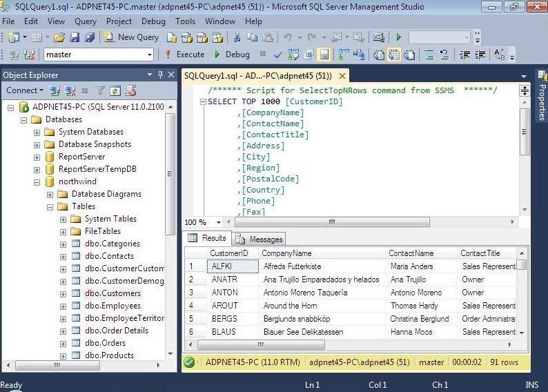Click the Parse query checkmark icon
This screenshot has height=392, width=548.
[x=277, y=55]
